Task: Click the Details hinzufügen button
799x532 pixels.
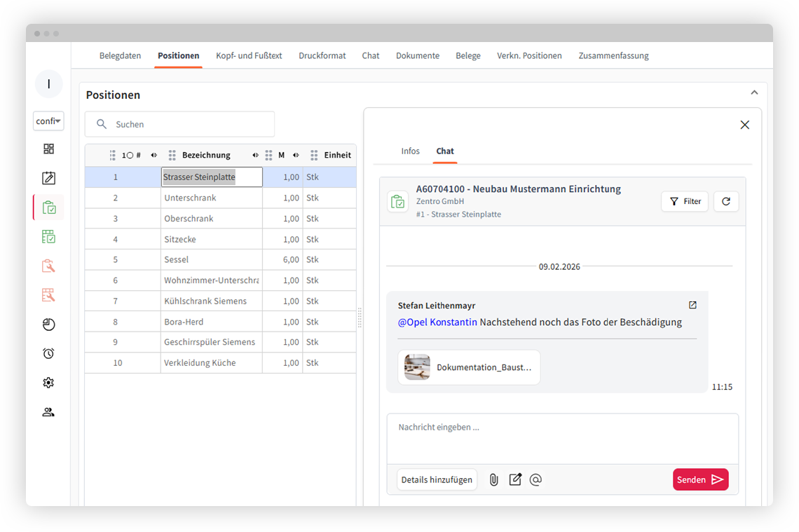Action: [437, 480]
